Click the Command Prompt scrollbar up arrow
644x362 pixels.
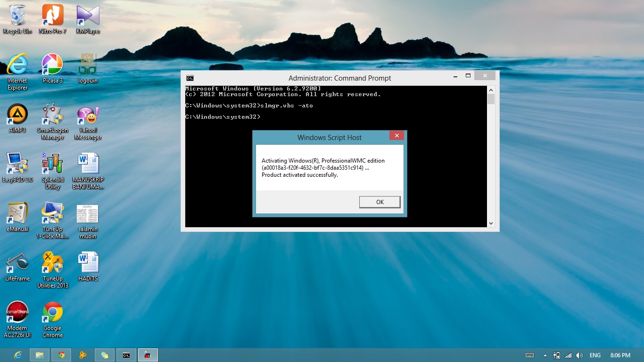pos(491,90)
